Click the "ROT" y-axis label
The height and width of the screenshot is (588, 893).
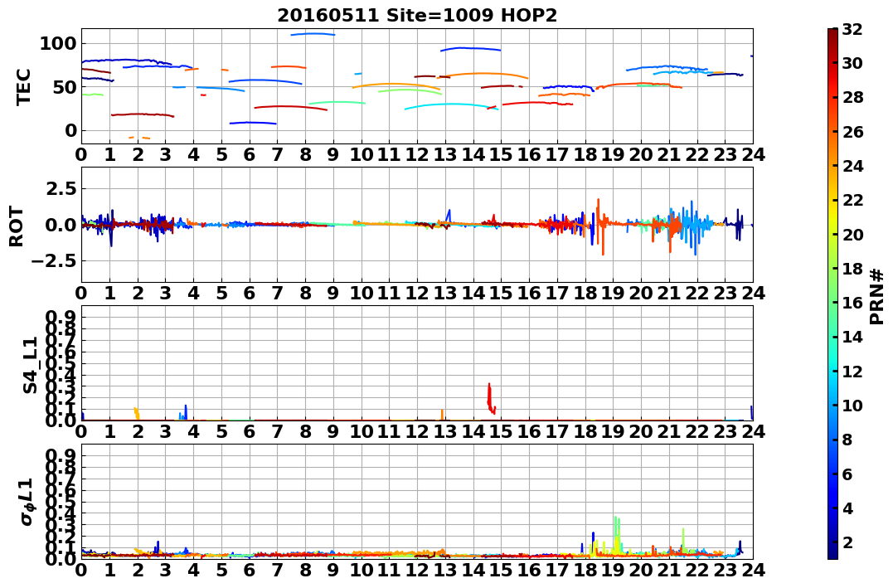(17, 226)
